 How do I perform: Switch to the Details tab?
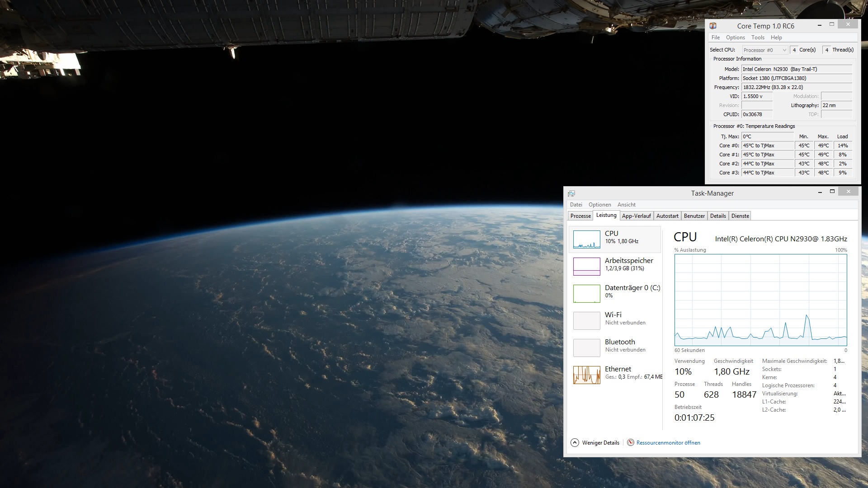pyautogui.click(x=718, y=216)
